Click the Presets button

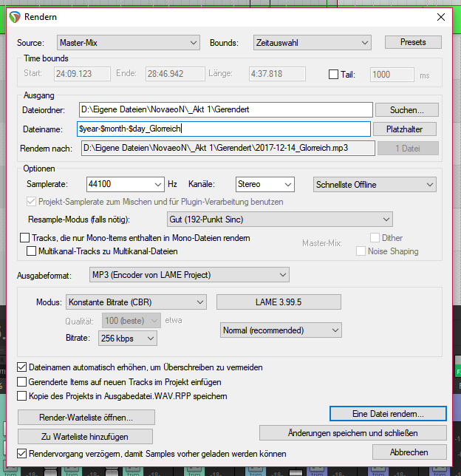[x=413, y=42]
